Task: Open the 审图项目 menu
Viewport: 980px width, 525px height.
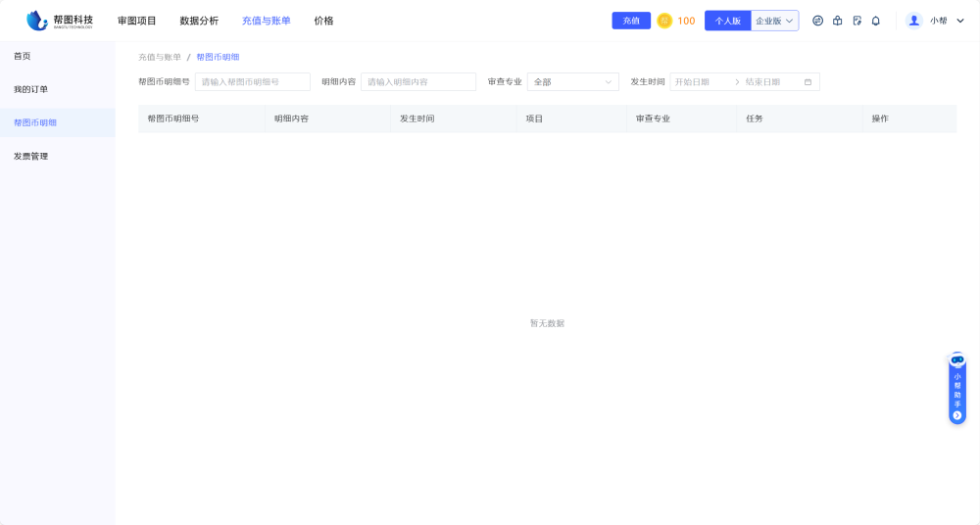Action: [x=136, y=21]
